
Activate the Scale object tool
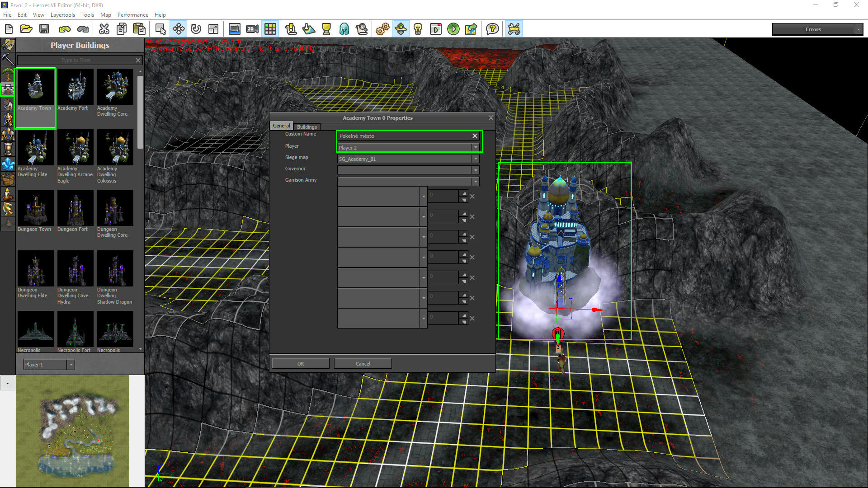click(x=213, y=29)
